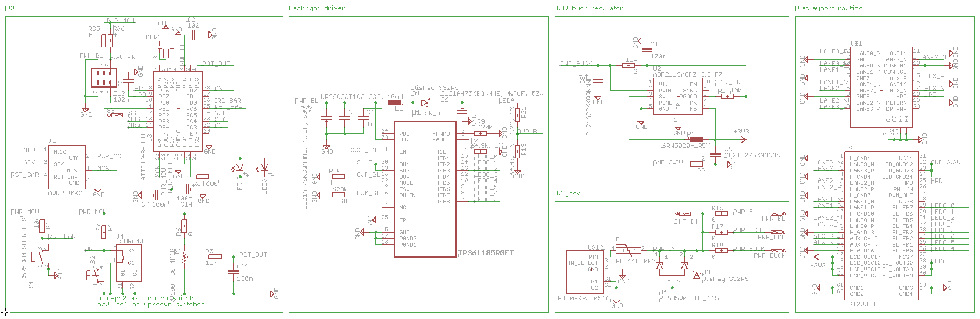Select capacitor C1 in buck regulator
980x319 pixels.
coord(647,50)
